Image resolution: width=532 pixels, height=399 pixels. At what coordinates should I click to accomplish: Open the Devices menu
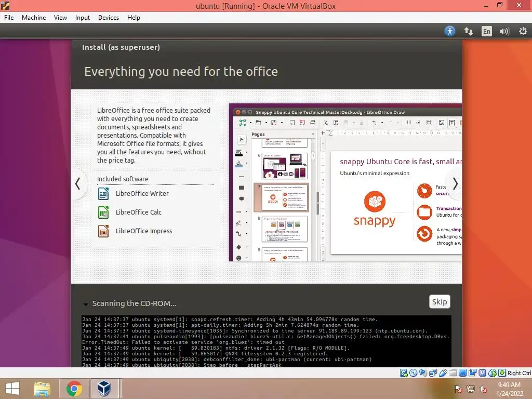pos(109,18)
